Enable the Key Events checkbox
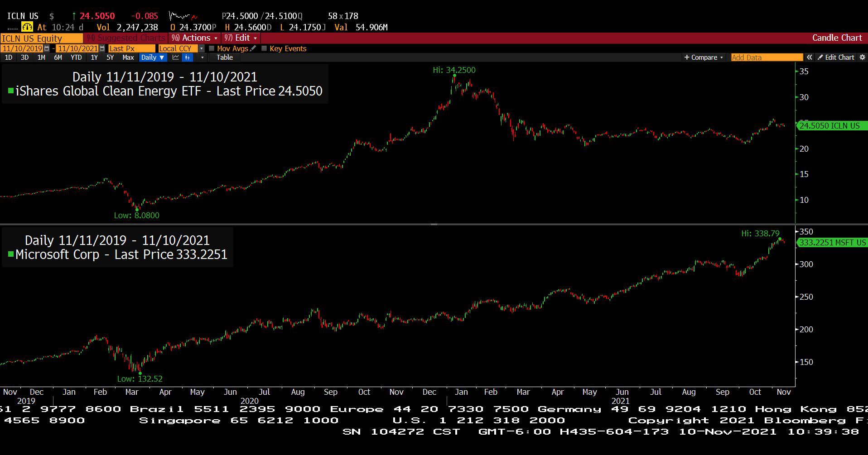This screenshot has height=455, width=868. pos(264,48)
